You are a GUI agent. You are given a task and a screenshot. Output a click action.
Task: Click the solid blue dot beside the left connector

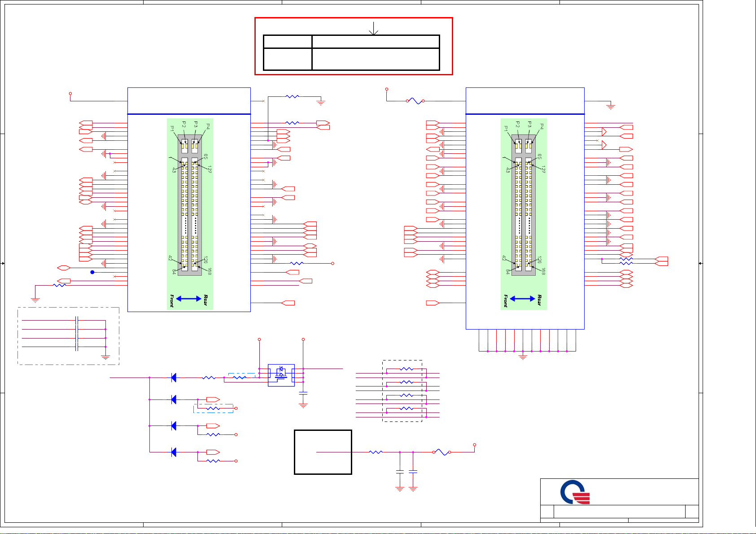tap(92, 272)
